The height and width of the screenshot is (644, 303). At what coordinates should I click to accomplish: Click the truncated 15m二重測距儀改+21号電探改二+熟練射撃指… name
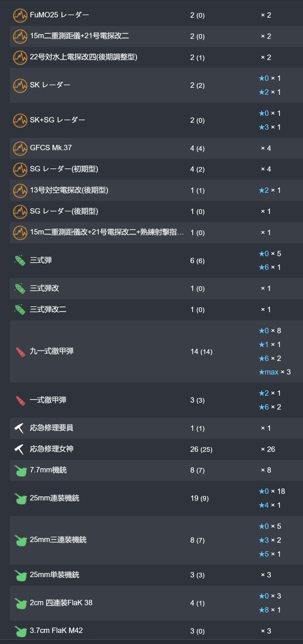coord(107,232)
